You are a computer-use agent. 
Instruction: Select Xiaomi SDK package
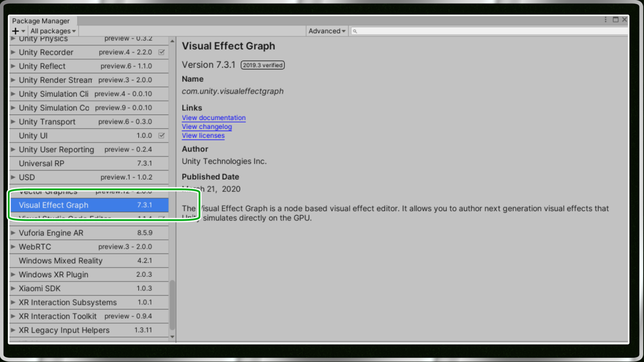(89, 288)
